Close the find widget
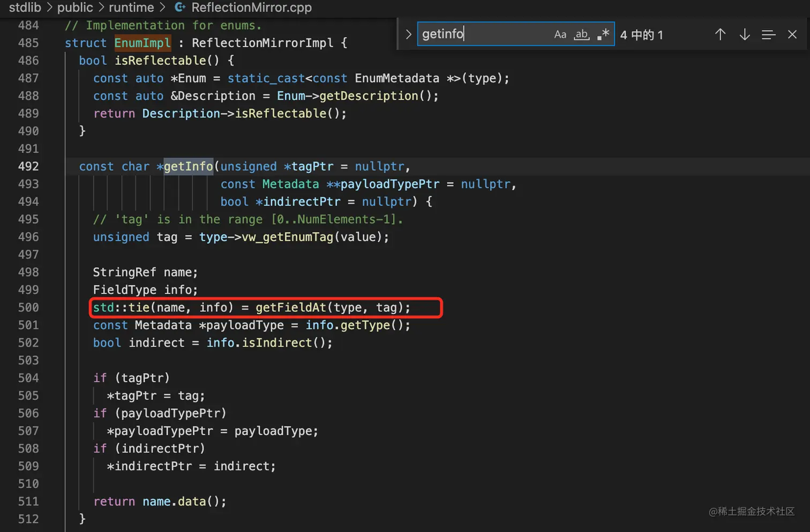 (x=792, y=34)
